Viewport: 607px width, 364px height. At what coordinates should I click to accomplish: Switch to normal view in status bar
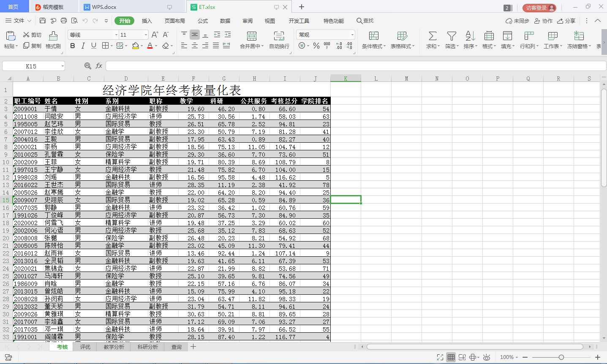click(x=451, y=357)
